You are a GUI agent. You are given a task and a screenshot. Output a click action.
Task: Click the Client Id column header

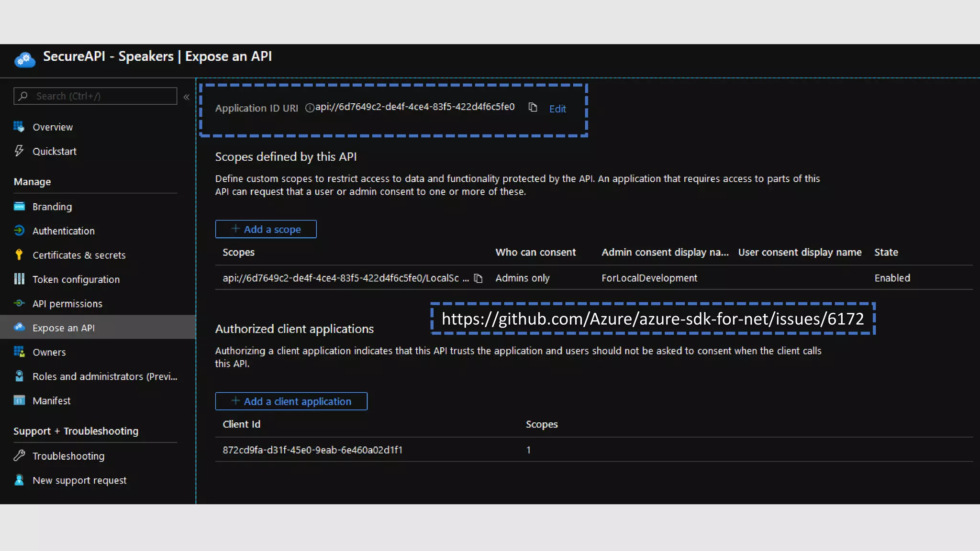242,424
